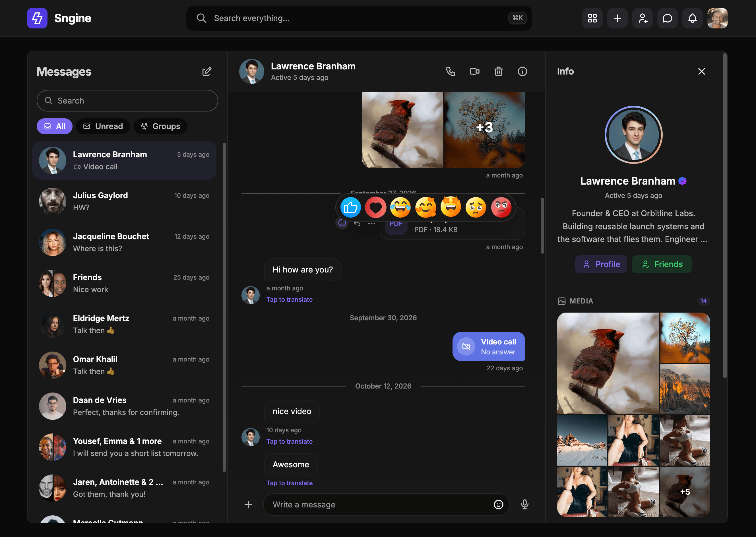Open Lawrence Branham's Profile button
This screenshot has width=756, height=537.
coord(601,264)
